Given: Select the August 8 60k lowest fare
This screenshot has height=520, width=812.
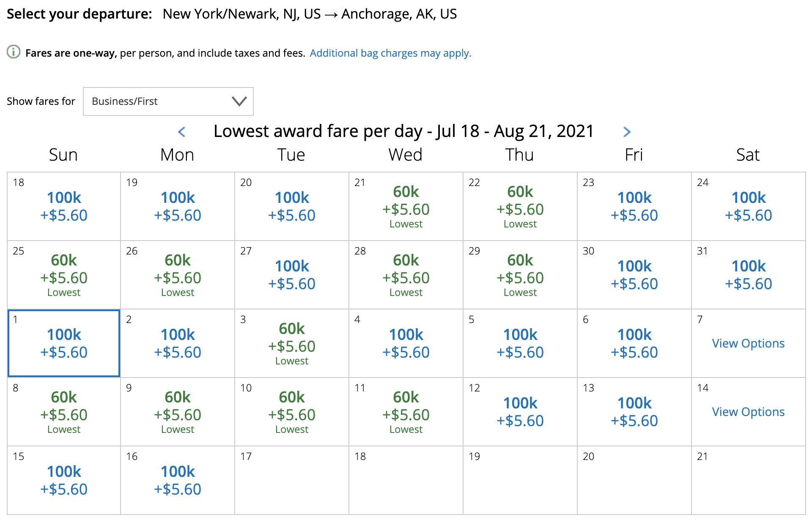Looking at the screenshot, I should pos(64,412).
